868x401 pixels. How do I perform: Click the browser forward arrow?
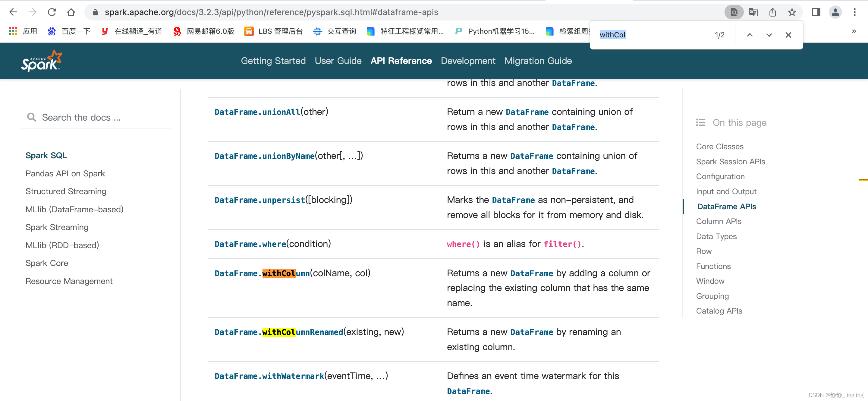(x=33, y=12)
